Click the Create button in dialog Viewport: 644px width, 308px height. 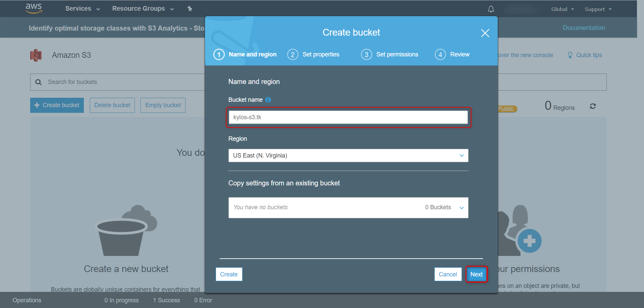229,274
